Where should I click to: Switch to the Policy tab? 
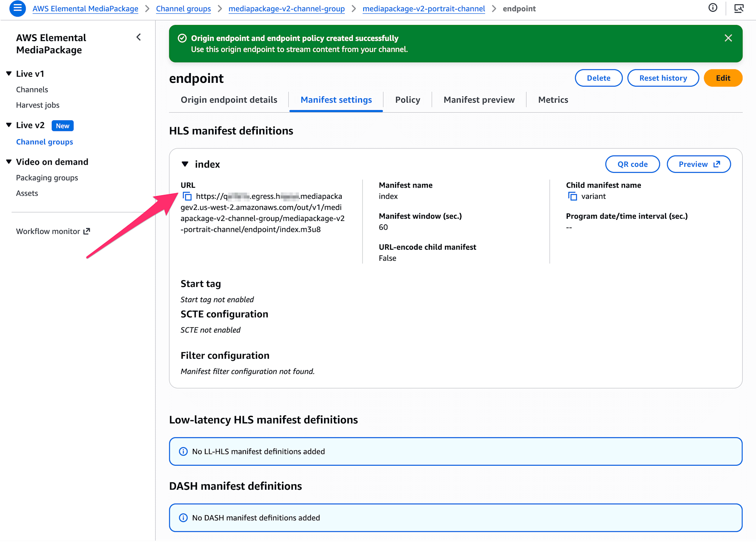pos(407,100)
